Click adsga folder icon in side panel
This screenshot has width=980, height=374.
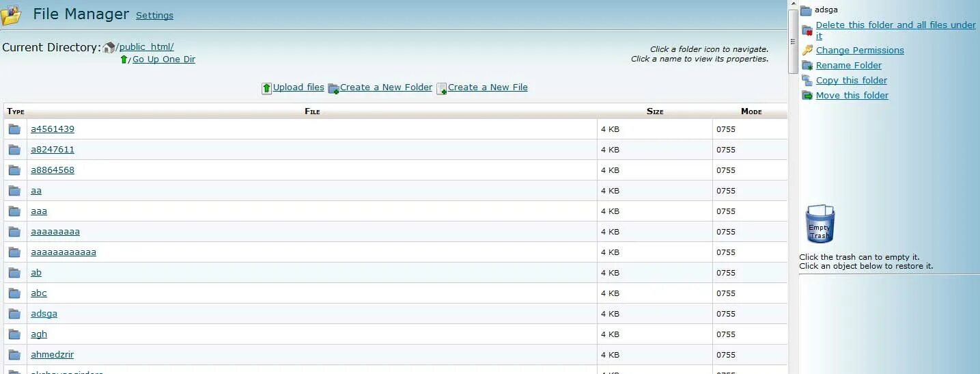pyautogui.click(x=806, y=10)
